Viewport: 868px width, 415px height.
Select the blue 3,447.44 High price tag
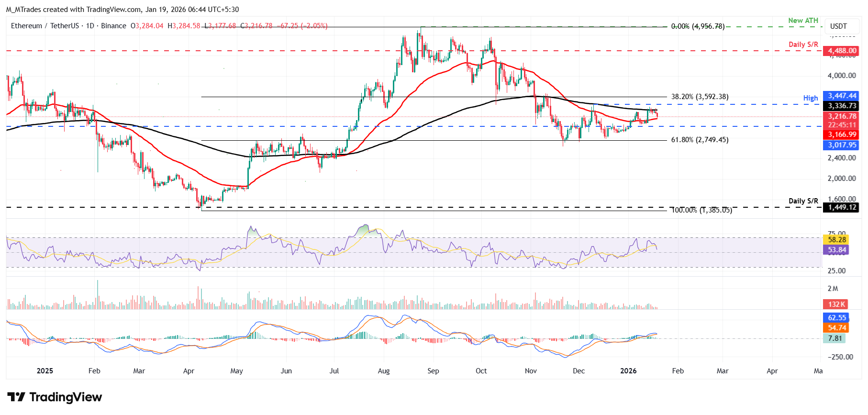[841, 96]
